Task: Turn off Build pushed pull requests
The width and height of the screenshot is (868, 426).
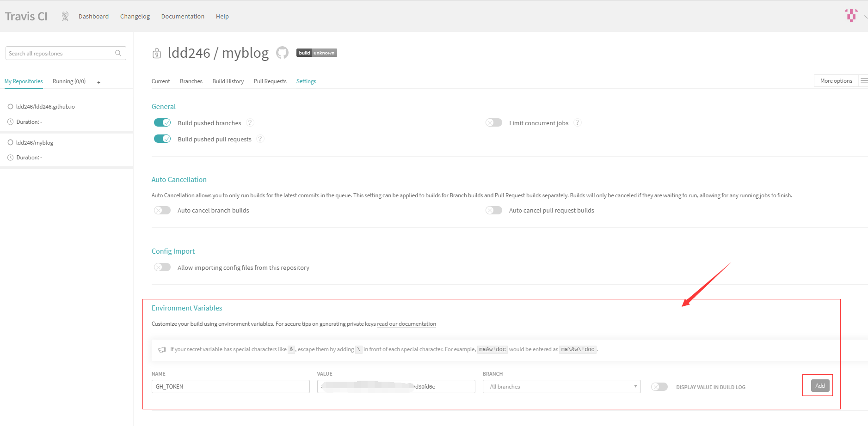Action: tap(162, 139)
